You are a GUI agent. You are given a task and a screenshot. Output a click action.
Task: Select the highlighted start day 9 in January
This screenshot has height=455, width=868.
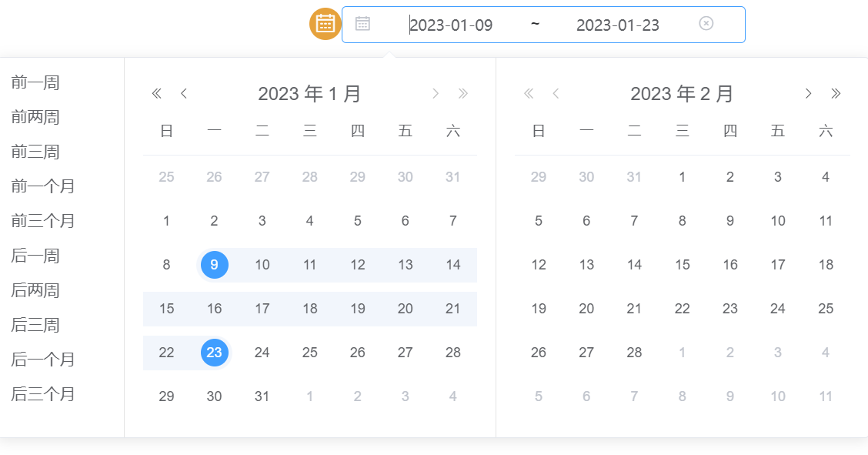pyautogui.click(x=214, y=265)
